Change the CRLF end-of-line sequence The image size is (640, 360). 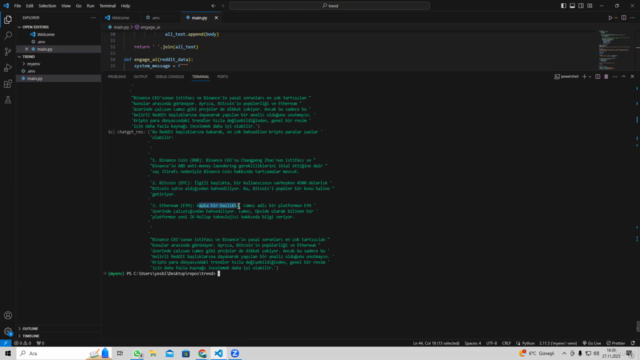point(507,343)
